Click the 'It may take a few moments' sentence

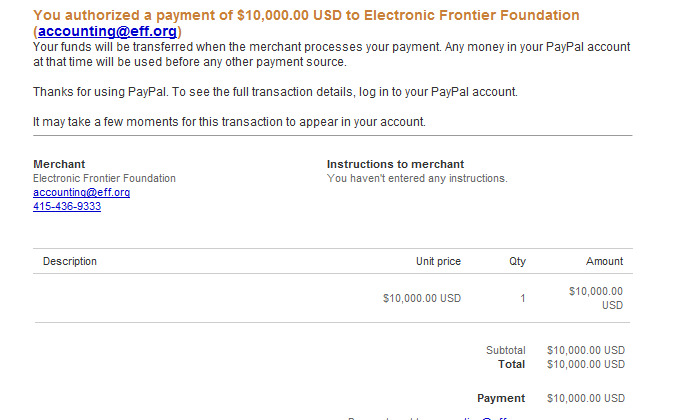tap(229, 122)
